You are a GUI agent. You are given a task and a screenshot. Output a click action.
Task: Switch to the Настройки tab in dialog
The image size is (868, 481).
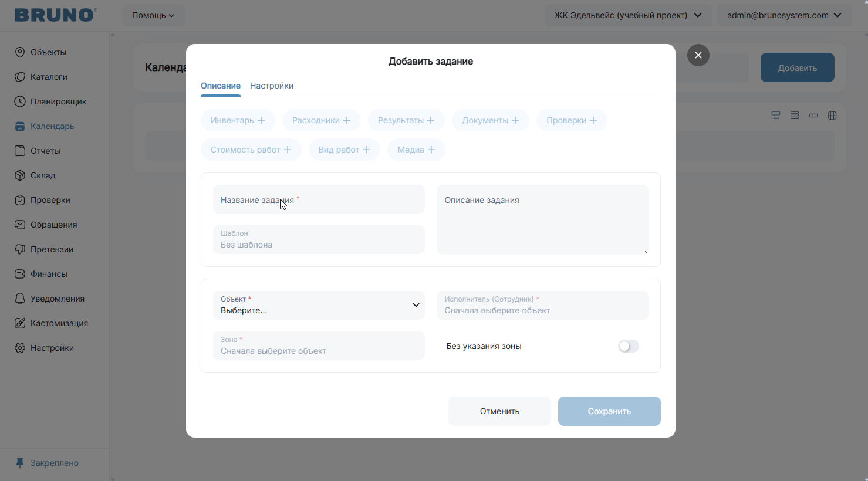coord(272,86)
